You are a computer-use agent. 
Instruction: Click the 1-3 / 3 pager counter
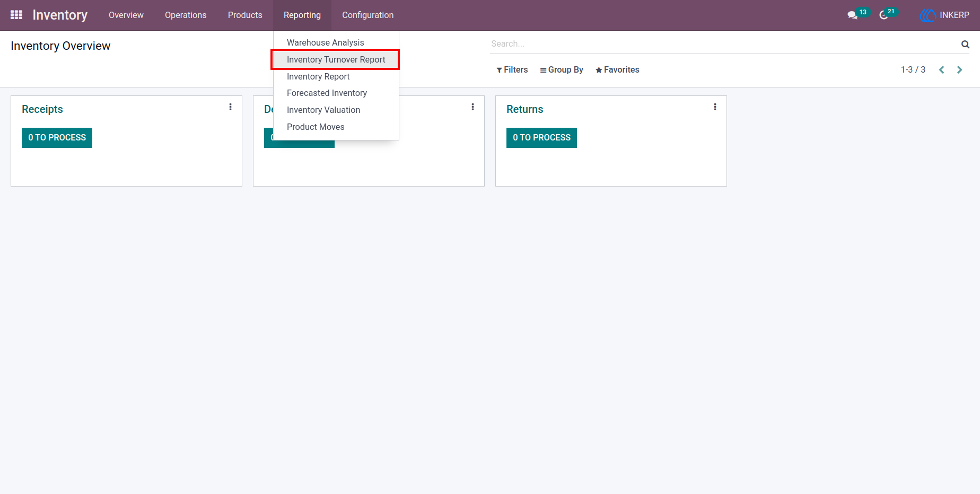tap(913, 70)
